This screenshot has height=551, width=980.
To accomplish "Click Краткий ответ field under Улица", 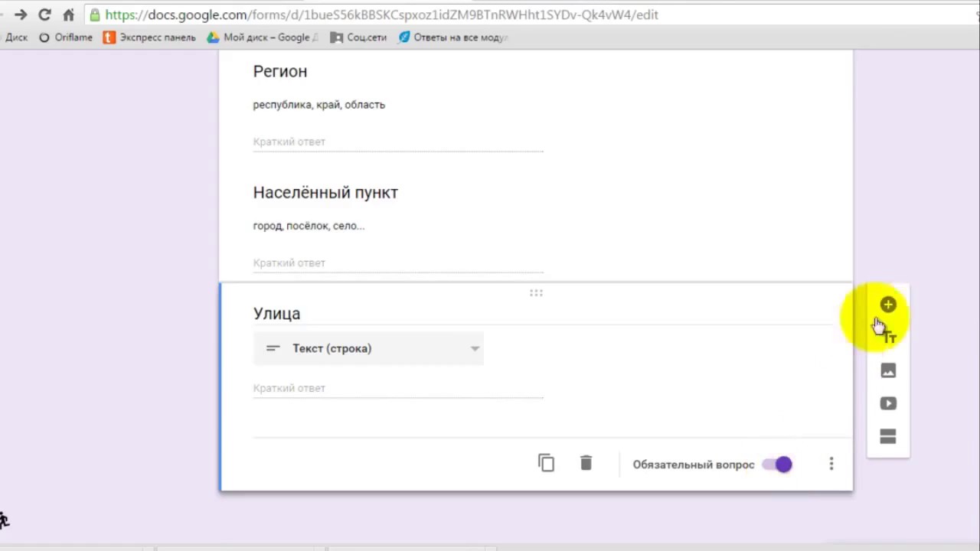I will pos(398,388).
